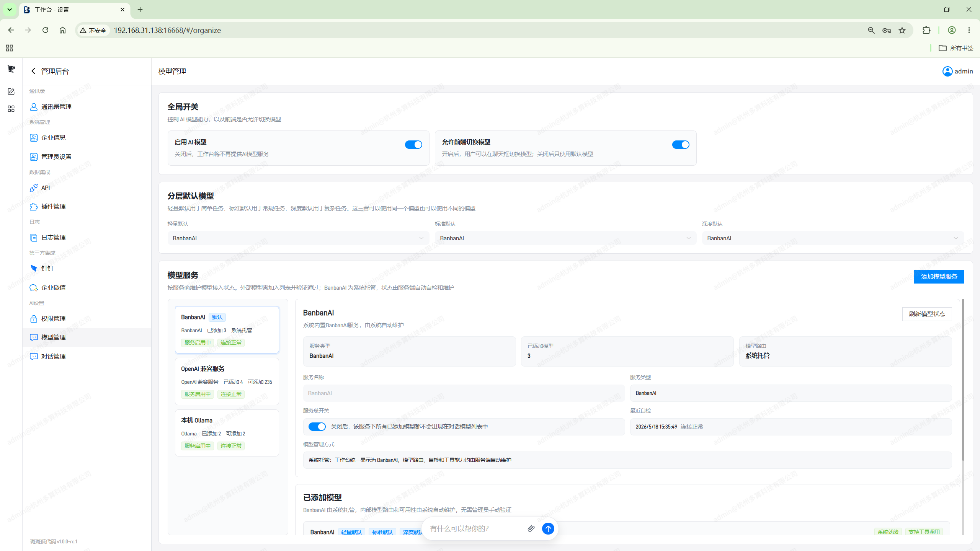Expand the 轻量默认 model dropdown

298,238
